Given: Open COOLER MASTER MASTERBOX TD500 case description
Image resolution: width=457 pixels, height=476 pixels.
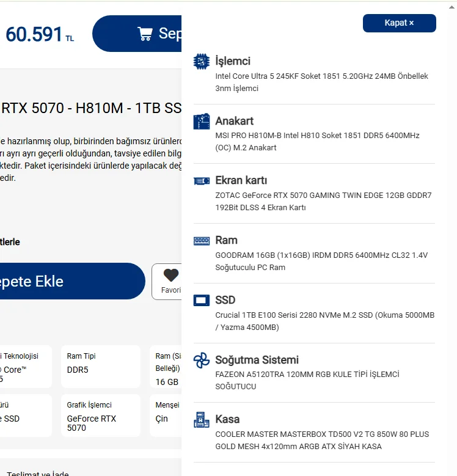Looking at the screenshot, I should point(322,440).
